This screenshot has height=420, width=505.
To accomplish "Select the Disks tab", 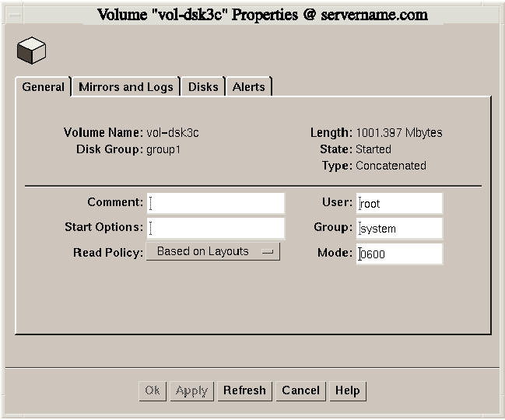I will (203, 87).
